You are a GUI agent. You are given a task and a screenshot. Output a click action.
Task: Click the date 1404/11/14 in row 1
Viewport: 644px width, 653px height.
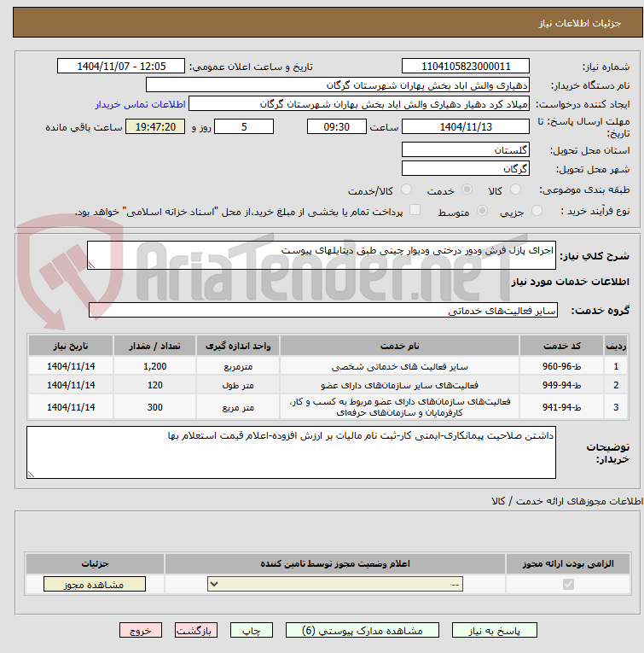pyautogui.click(x=71, y=366)
